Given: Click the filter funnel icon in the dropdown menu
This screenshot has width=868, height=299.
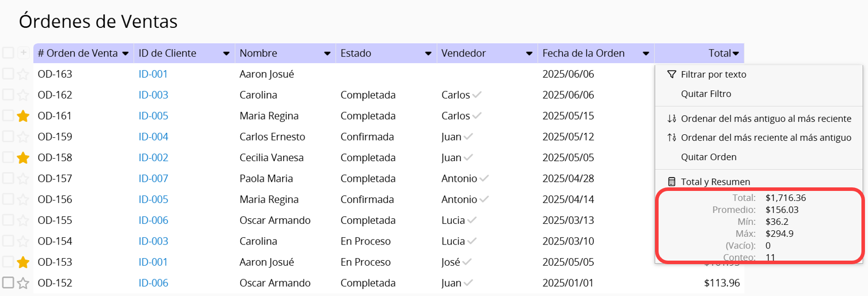Looking at the screenshot, I should pos(671,74).
